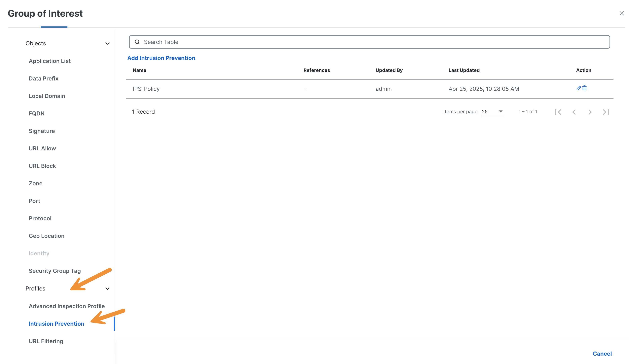Go to last page of table
Screen dimensions: 629x364
(606, 112)
